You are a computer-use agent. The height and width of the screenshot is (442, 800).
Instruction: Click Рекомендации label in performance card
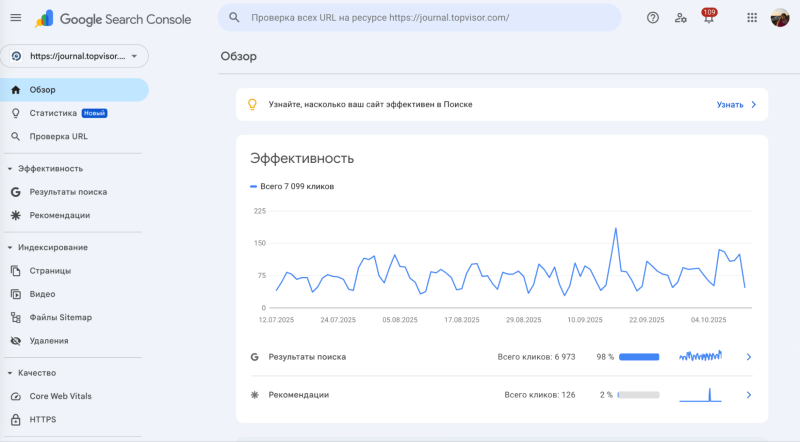[299, 395]
